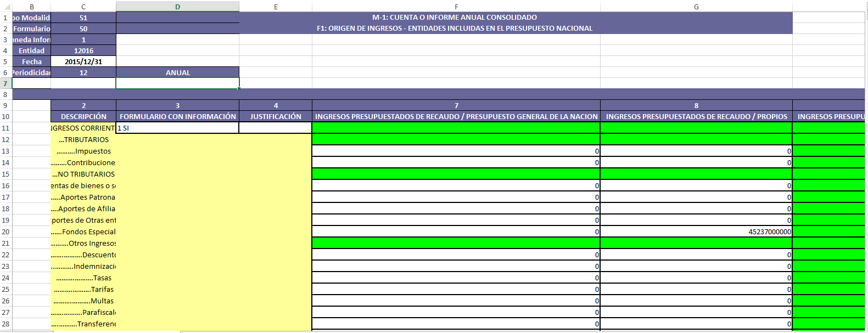Image resolution: width=868 pixels, height=333 pixels.
Task: Select the INGRESOS PRESUPUESTADOS DE RECAUDO / PROPIOS heading
Action: point(696,116)
